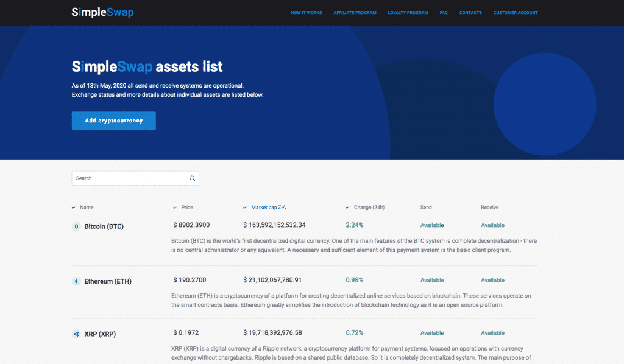Click the Add cryptocurrency button
The height and width of the screenshot is (364, 624).
114,121
